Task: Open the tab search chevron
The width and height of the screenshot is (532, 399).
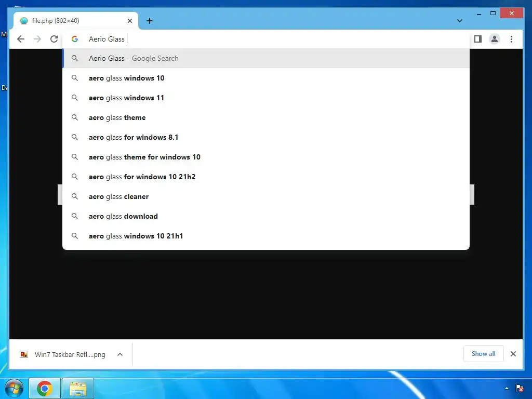Action: [459, 21]
